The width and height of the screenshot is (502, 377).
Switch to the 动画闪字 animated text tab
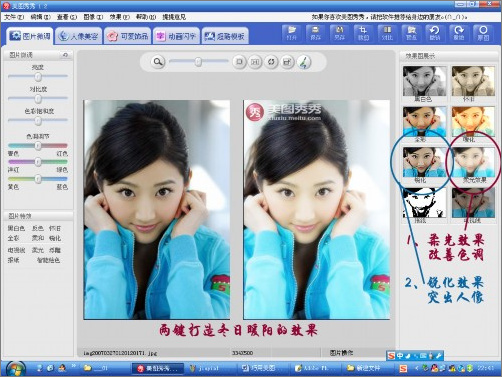[x=176, y=36]
